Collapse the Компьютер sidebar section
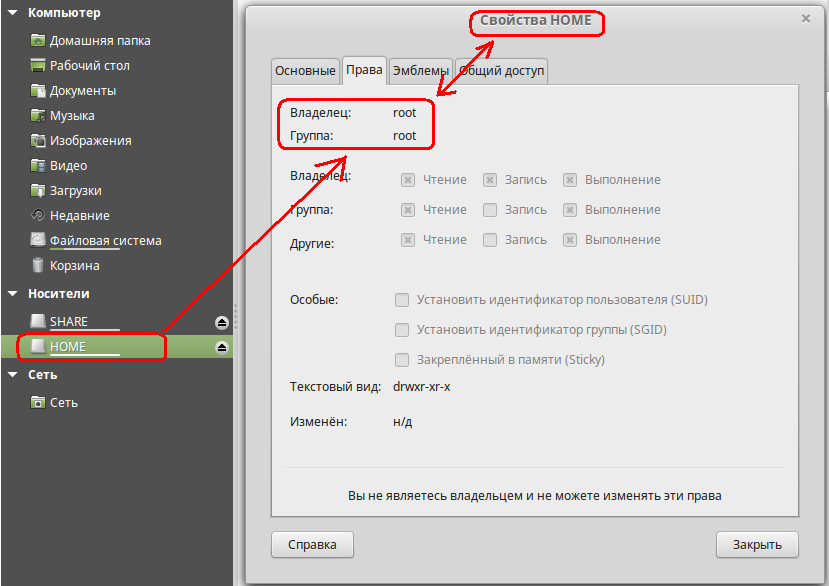The height and width of the screenshot is (586, 829). point(13,13)
